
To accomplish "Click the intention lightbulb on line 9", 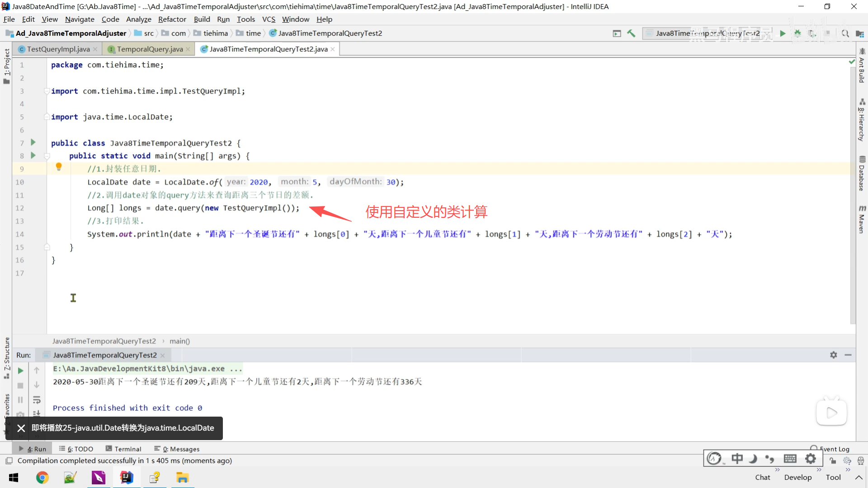I will [58, 167].
